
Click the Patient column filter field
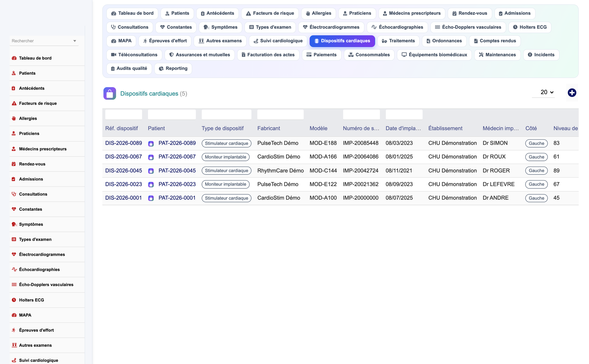(x=172, y=115)
